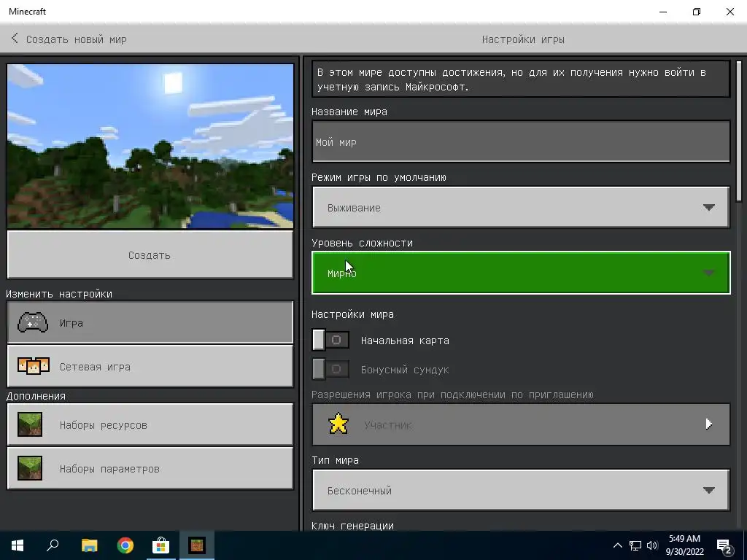747x560 pixels.
Task: Click the faces icon in Сетевая игра row
Action: (33, 366)
